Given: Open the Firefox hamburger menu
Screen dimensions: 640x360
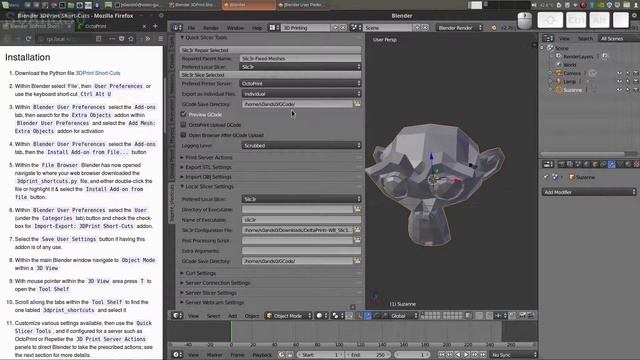Looking at the screenshot, I should tap(160, 39).
